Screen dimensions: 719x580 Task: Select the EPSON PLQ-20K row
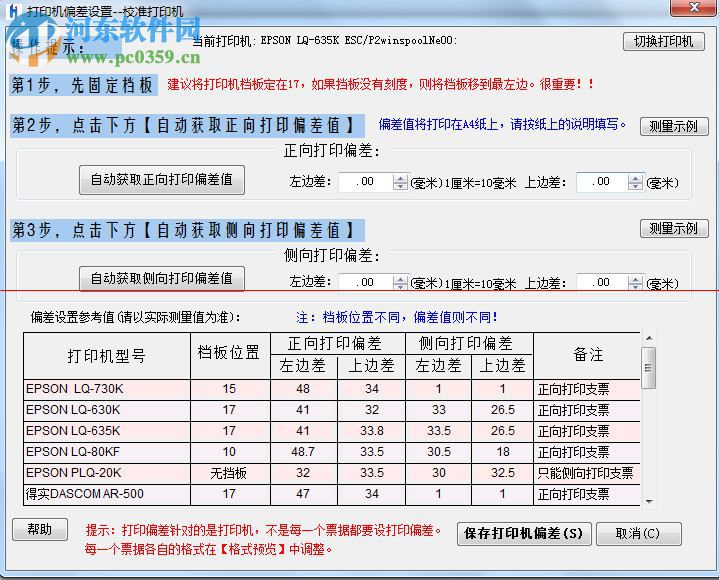click(332, 473)
